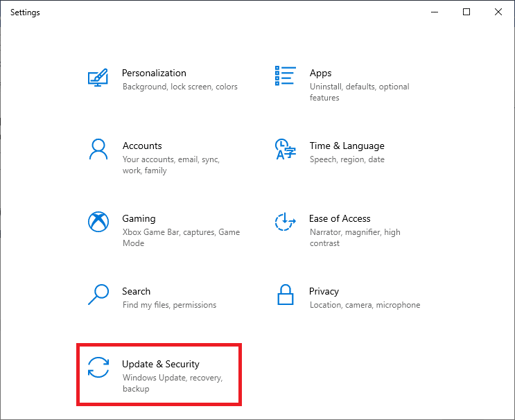The width and height of the screenshot is (515, 420).
Task: Click the Update & Security arrows icon
Action: pos(98,367)
